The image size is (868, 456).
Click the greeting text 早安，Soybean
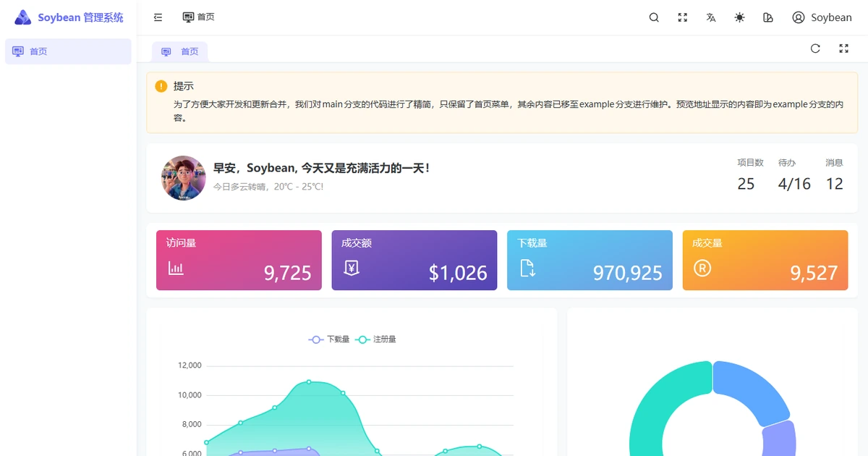(x=322, y=168)
